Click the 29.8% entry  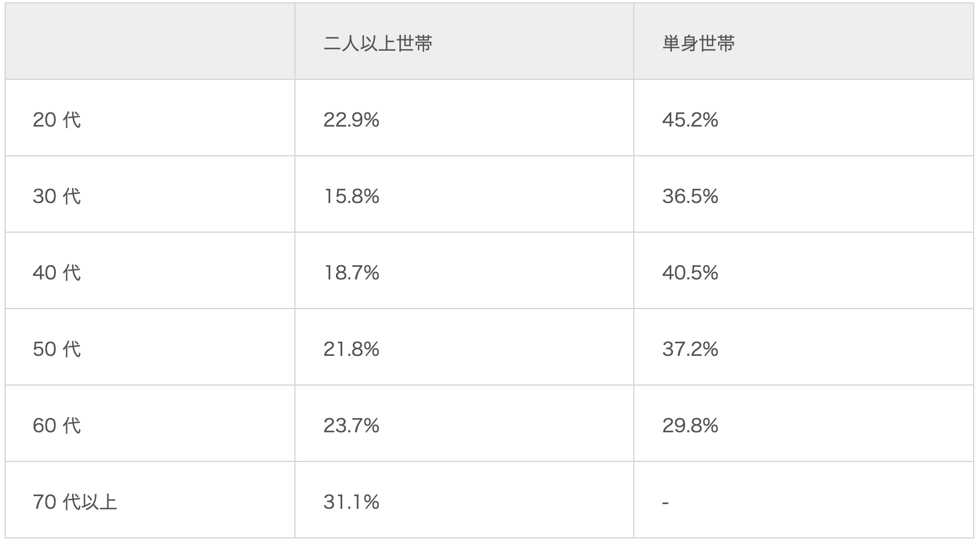690,426
